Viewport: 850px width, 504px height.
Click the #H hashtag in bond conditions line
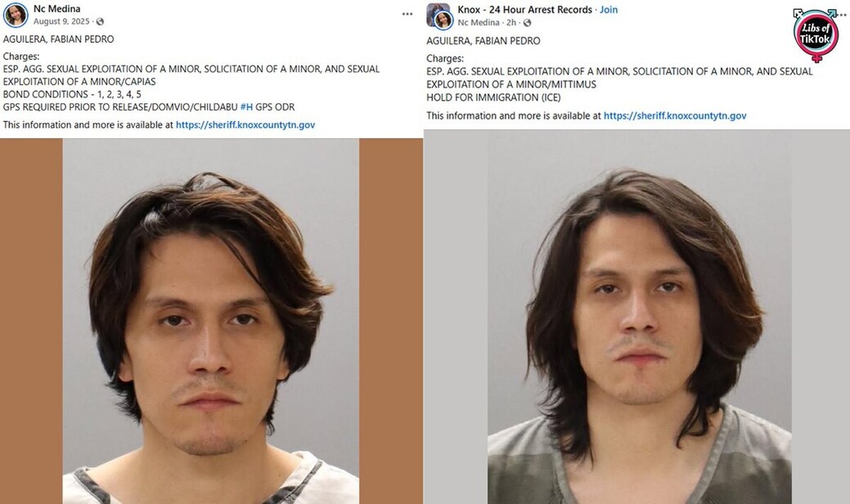(x=246, y=107)
